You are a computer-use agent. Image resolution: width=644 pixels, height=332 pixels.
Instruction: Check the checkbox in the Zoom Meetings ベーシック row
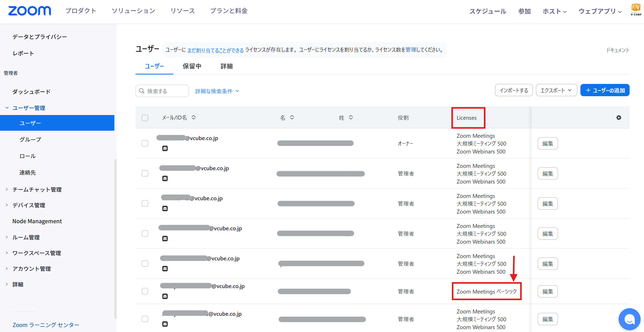[145, 291]
